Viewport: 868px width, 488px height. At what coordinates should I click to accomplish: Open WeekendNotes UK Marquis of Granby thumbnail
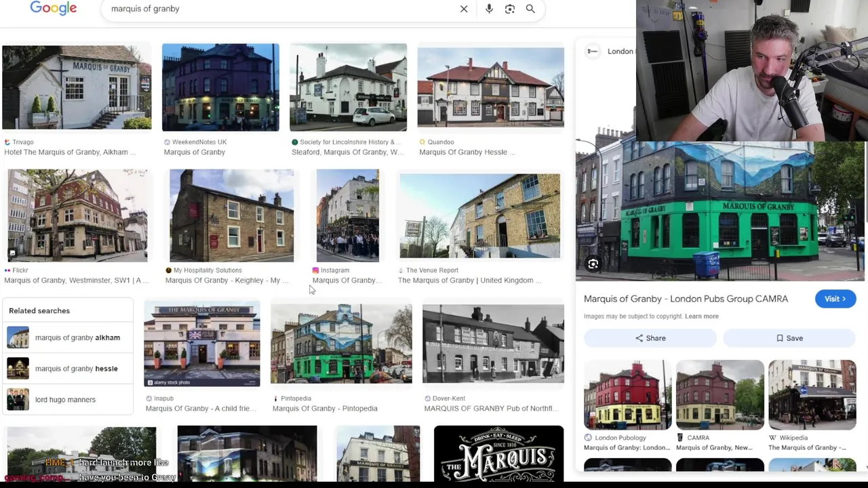pyautogui.click(x=220, y=87)
